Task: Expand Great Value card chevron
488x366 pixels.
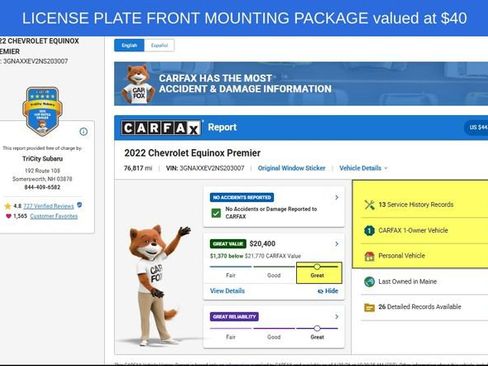Action: click(x=337, y=244)
